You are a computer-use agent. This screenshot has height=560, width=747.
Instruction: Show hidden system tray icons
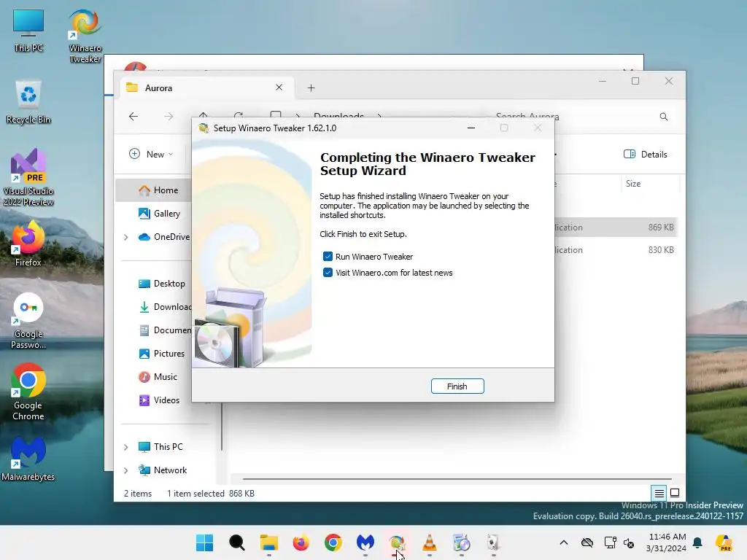[x=564, y=542]
